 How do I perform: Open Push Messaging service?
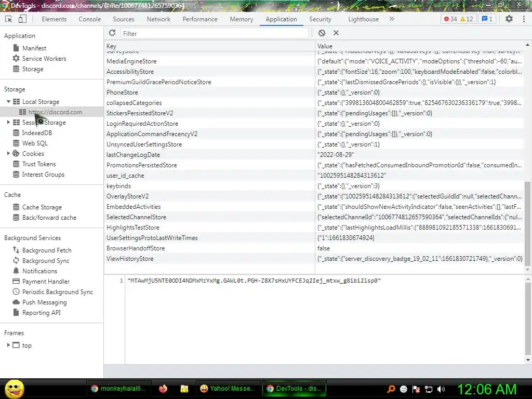[x=45, y=302]
